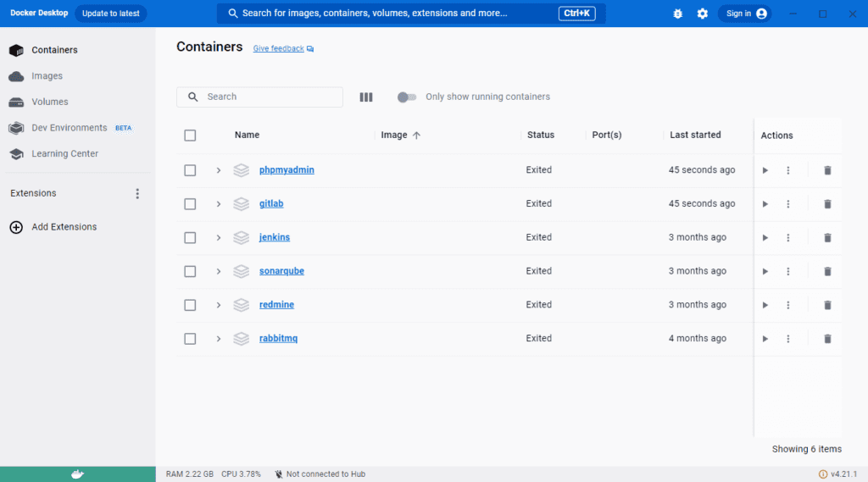Screen dimensions: 868x482
Task: Open the Give feedback link
Action: (279, 49)
